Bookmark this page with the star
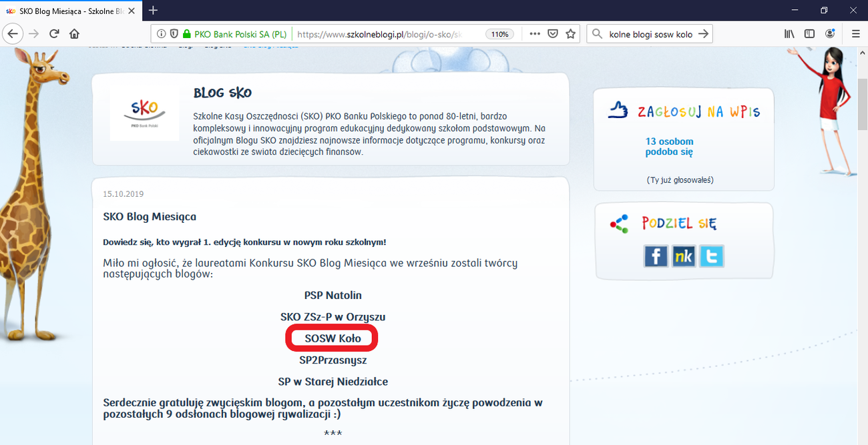 pos(570,34)
